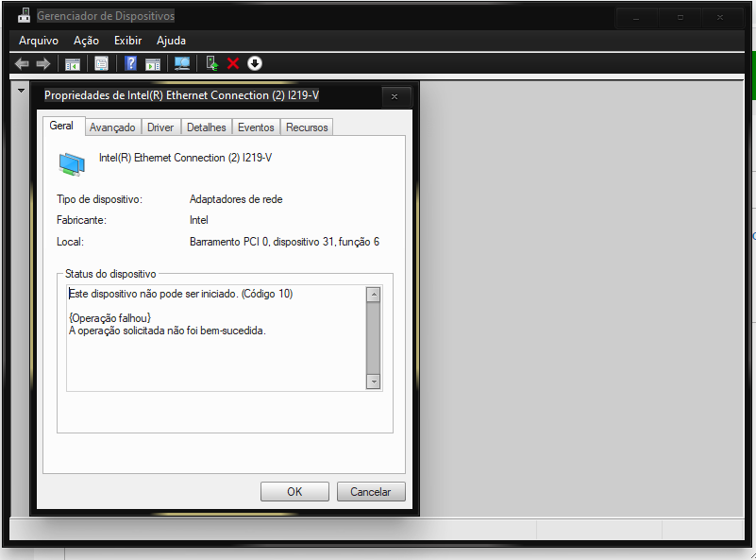Viewport: 756px width, 560px height.
Task: Open Properties via the toolbar icon
Action: click(x=101, y=63)
